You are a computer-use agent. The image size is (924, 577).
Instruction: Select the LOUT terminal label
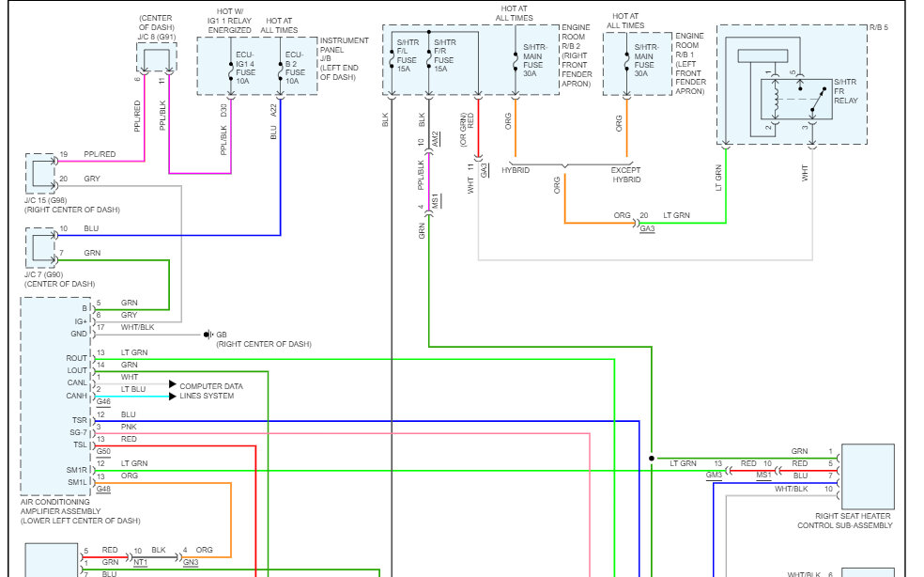tap(77, 370)
